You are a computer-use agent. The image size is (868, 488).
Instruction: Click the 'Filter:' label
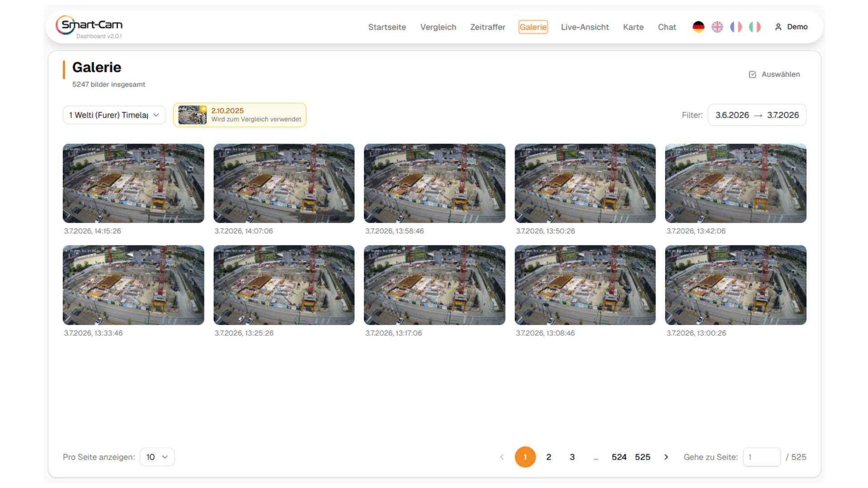pyautogui.click(x=692, y=115)
